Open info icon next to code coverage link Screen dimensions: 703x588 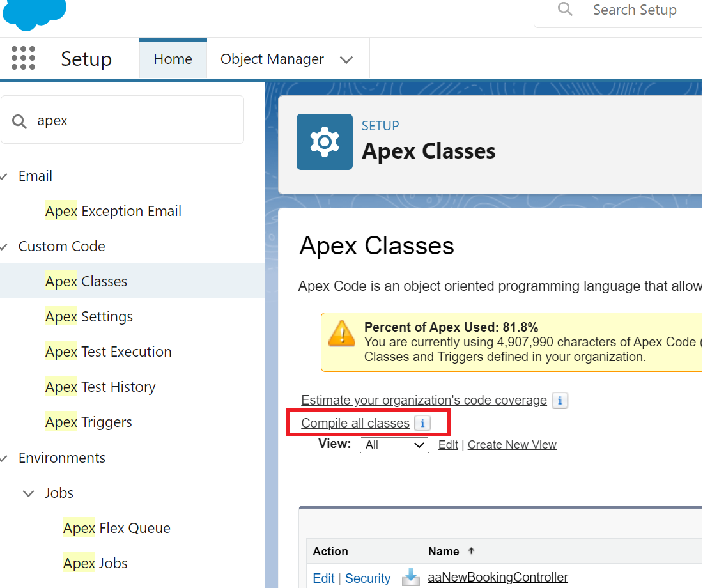coord(560,401)
